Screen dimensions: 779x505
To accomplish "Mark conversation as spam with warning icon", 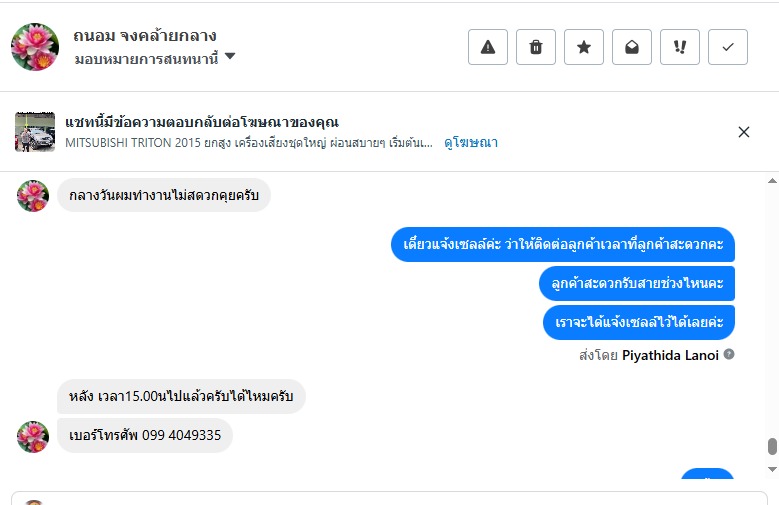I will pyautogui.click(x=488, y=47).
